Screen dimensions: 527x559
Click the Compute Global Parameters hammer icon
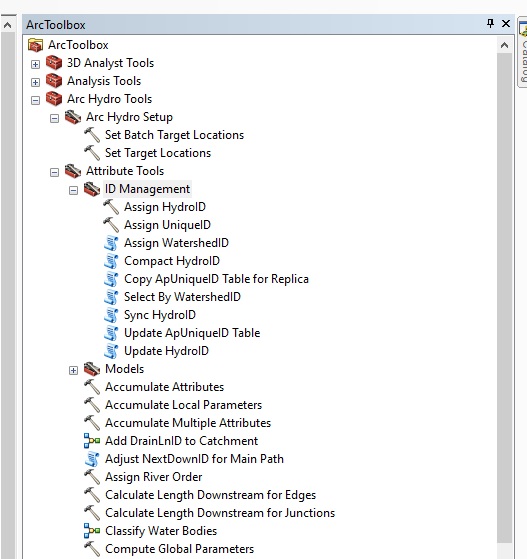coord(92,549)
